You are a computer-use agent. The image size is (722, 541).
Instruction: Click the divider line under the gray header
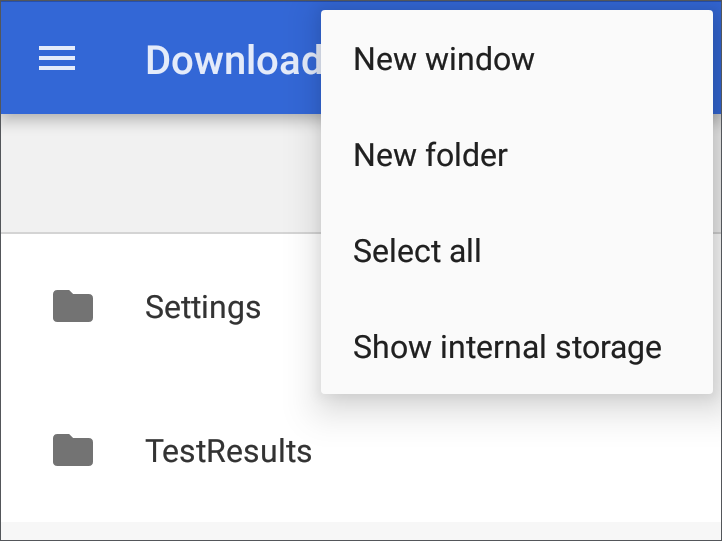pyautogui.click(x=161, y=233)
